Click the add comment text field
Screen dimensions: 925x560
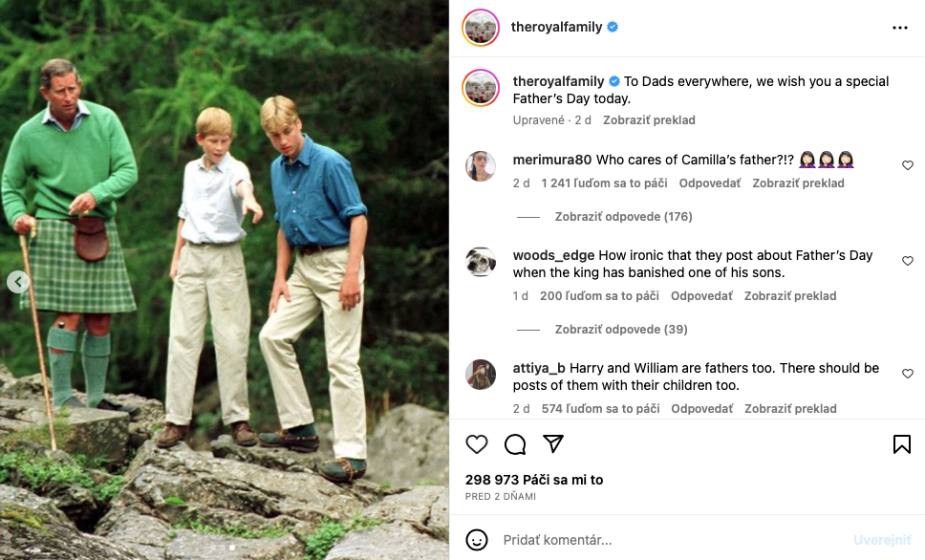pyautogui.click(x=669, y=540)
